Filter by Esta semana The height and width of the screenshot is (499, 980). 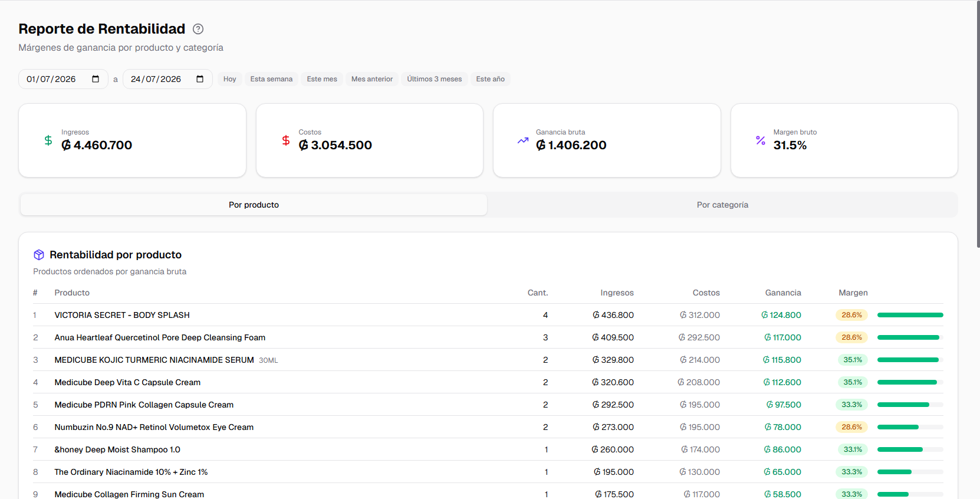point(271,79)
